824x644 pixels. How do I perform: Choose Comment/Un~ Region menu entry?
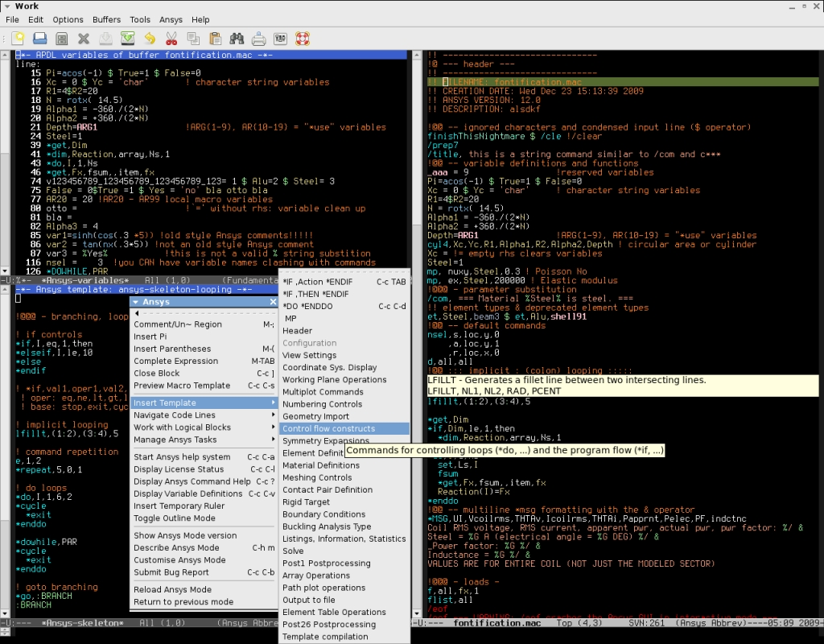(x=204, y=324)
